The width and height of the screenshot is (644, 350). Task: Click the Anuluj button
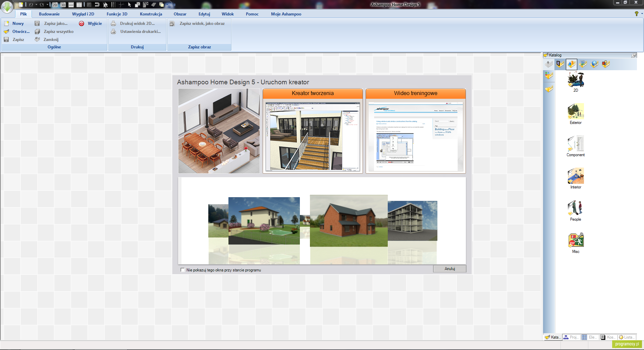[x=449, y=269]
